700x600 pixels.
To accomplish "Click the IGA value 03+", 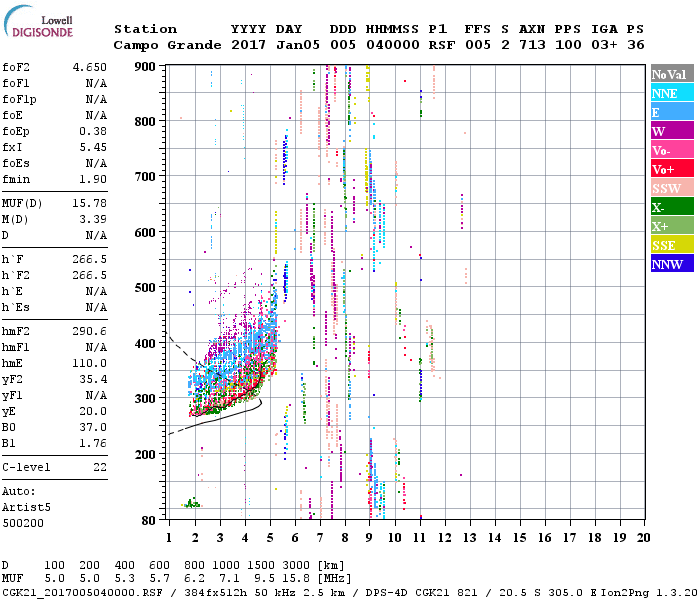I will click(x=604, y=45).
